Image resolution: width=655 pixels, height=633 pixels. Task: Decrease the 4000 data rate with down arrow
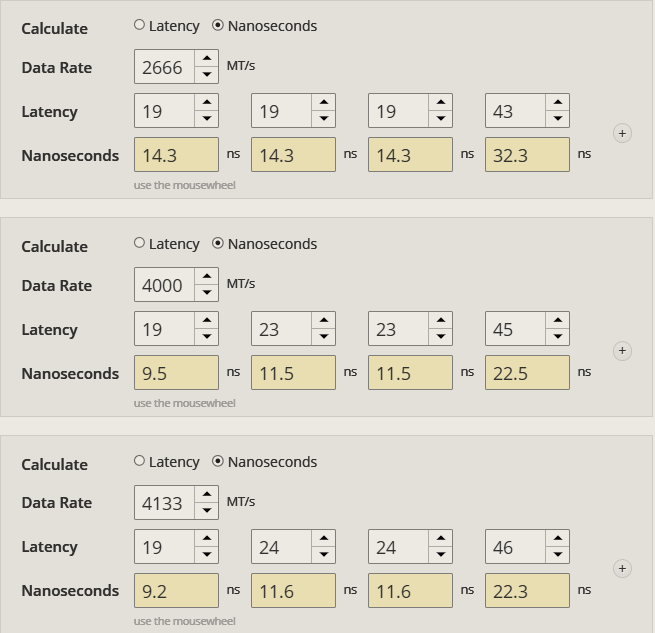[207, 293]
